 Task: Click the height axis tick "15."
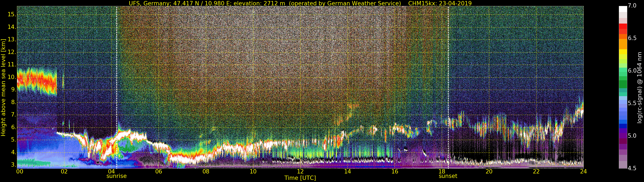(12, 15)
